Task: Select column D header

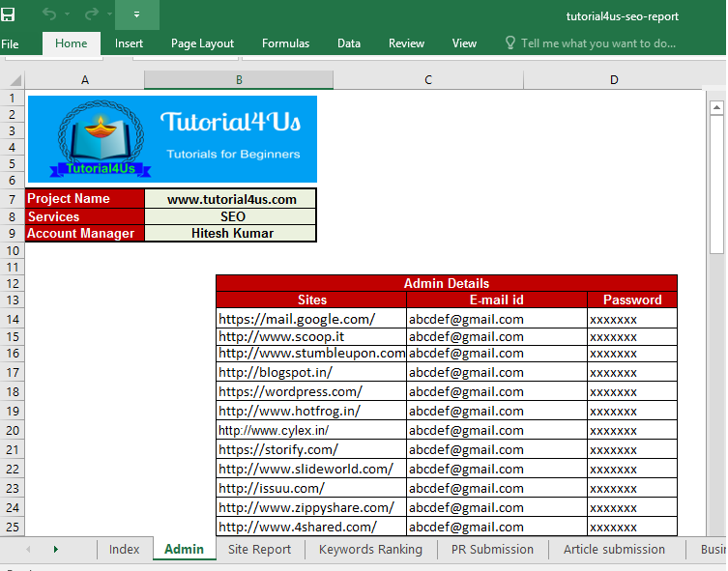Action: (614, 80)
